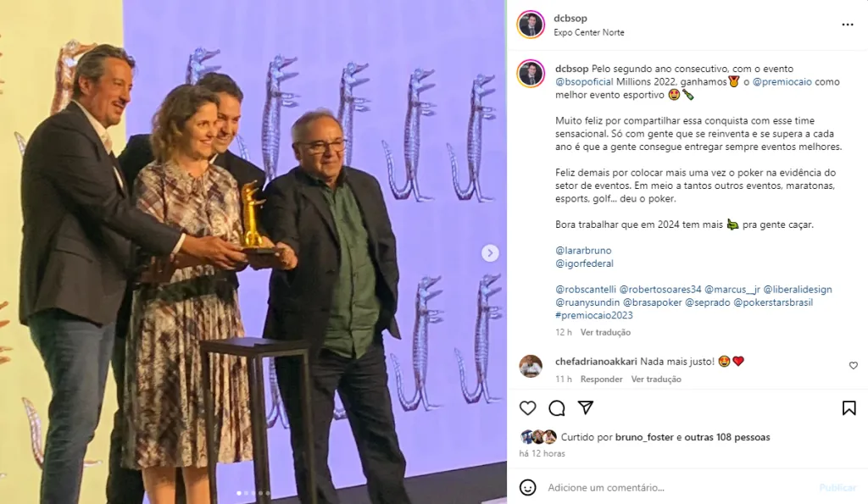
Task: Open the three-dot more options menu
Action: pyautogui.click(x=848, y=25)
